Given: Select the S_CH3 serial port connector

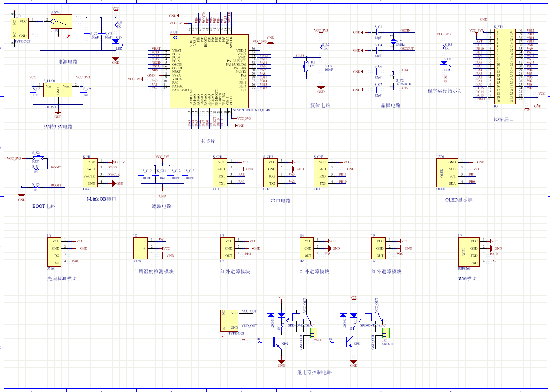Looking at the screenshot, I should coord(321,172).
